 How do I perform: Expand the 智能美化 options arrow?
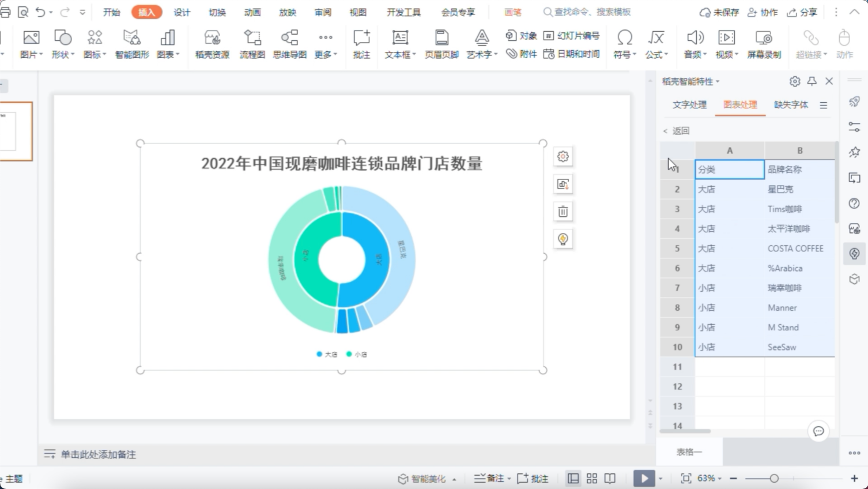pos(454,479)
